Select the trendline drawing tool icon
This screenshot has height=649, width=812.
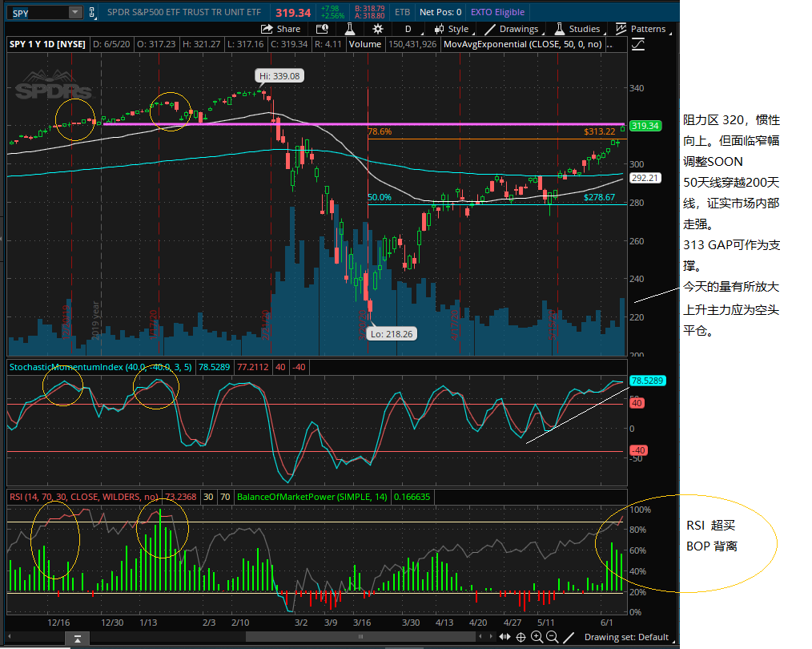coord(568,637)
